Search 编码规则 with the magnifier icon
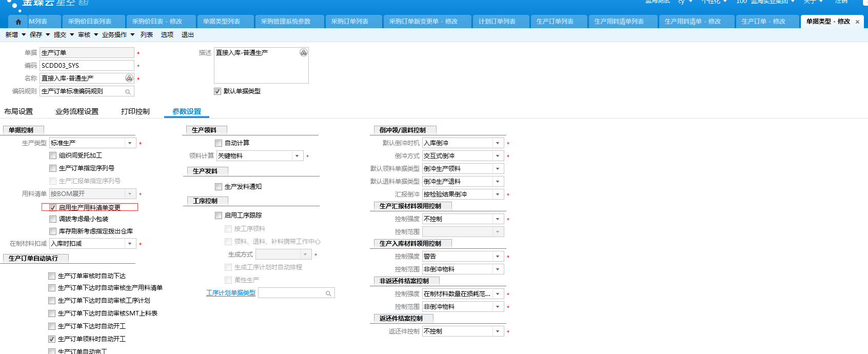Image resolution: width=868 pixels, height=354 pixels. point(128,92)
